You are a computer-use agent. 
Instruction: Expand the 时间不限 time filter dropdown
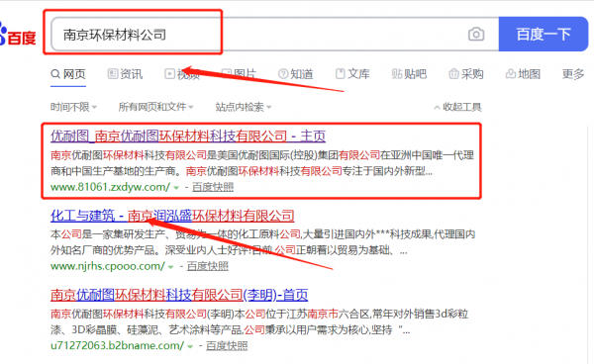point(74,107)
